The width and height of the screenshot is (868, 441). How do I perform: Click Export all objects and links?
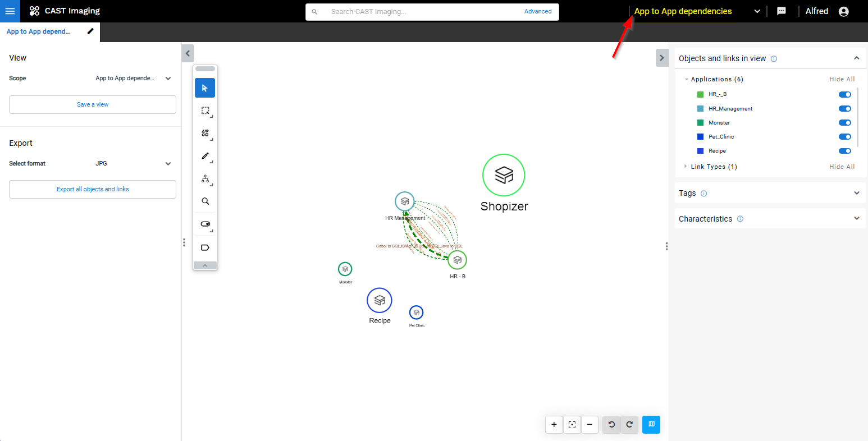[x=93, y=189]
